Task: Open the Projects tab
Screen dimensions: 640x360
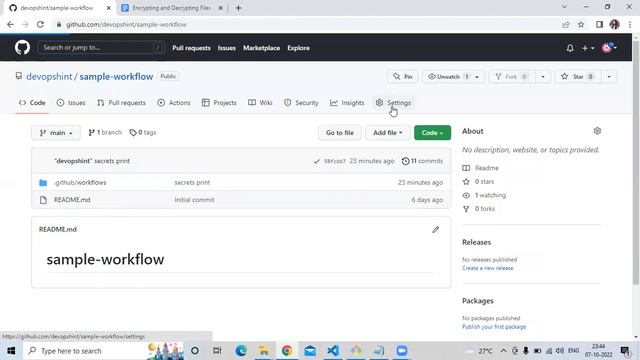Action: 219,103
